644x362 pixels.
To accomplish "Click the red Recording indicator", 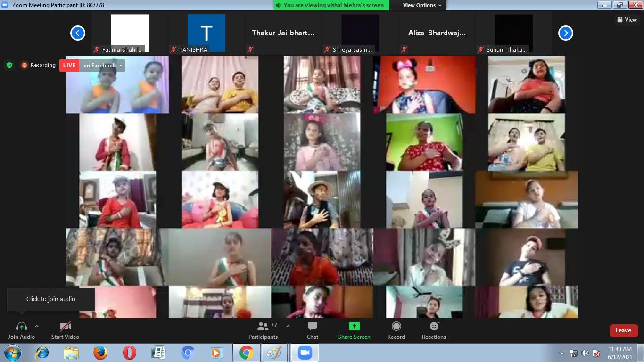I will [x=38, y=65].
